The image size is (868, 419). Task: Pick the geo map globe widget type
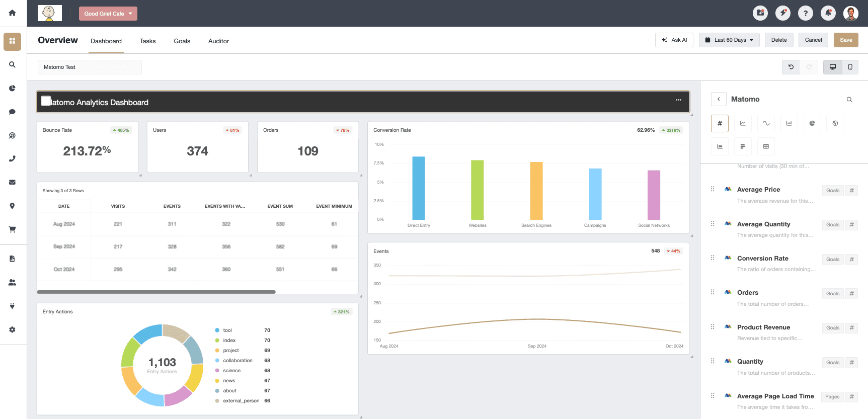835,123
